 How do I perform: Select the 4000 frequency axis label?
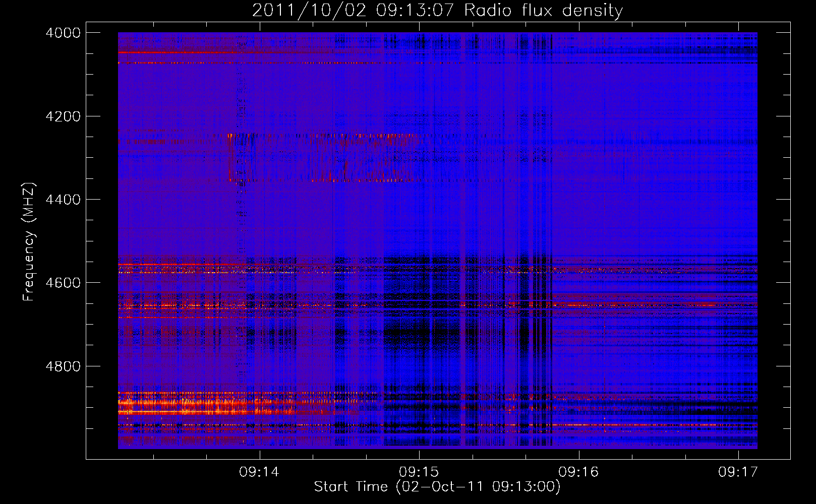click(x=63, y=33)
